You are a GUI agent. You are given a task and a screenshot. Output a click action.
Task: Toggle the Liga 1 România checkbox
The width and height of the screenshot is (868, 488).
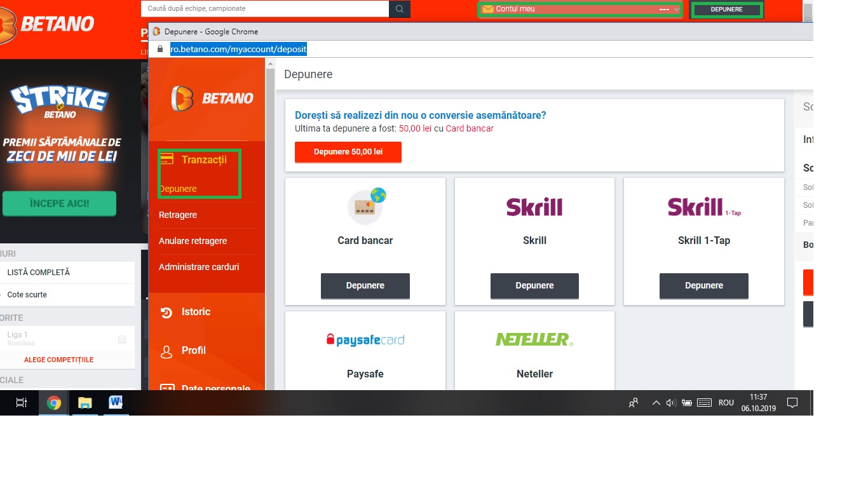pyautogui.click(x=122, y=339)
